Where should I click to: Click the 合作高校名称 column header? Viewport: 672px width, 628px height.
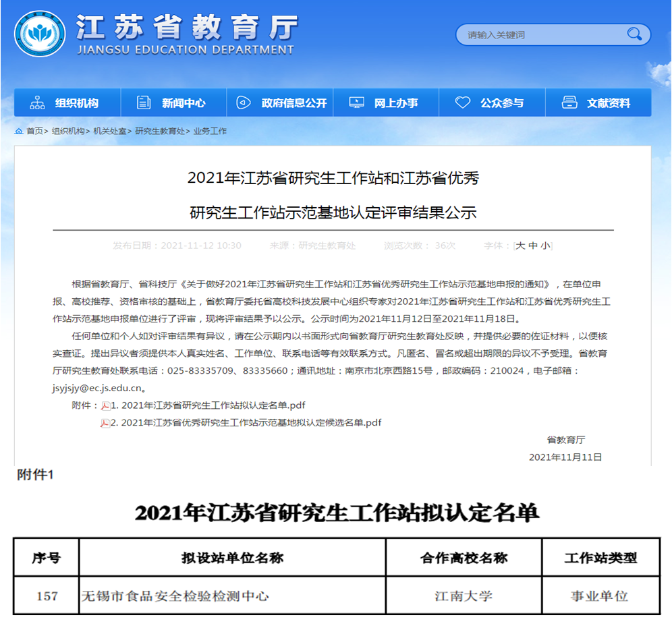coord(464,558)
